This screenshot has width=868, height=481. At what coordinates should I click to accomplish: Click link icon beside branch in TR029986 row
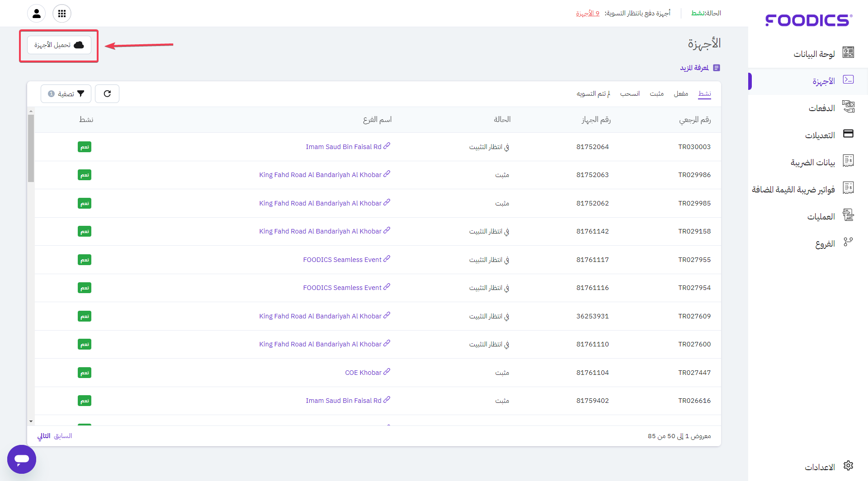[x=387, y=174]
